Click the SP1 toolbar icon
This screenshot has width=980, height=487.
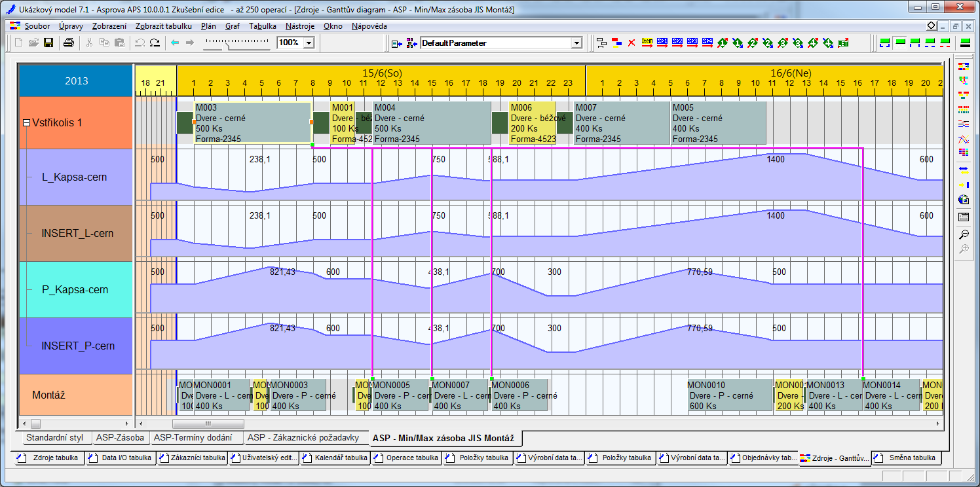point(662,43)
